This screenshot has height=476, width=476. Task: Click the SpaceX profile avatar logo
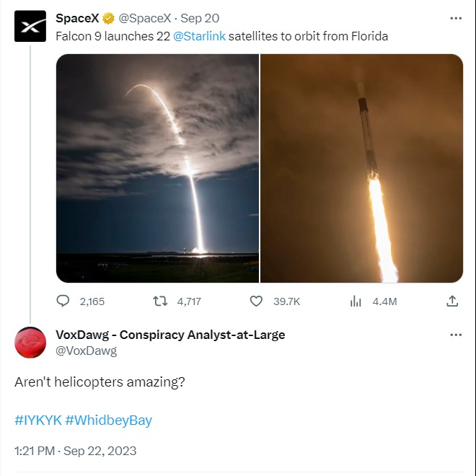tap(31, 27)
